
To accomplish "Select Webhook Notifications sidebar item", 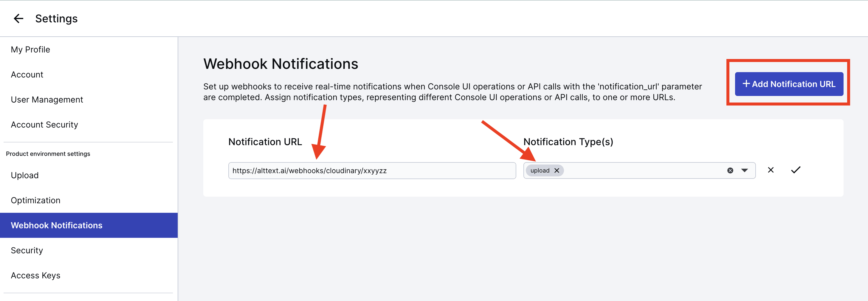I will point(89,225).
